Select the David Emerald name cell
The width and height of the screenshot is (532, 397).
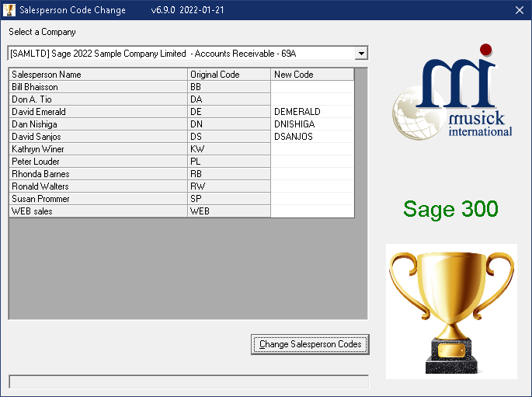99,112
